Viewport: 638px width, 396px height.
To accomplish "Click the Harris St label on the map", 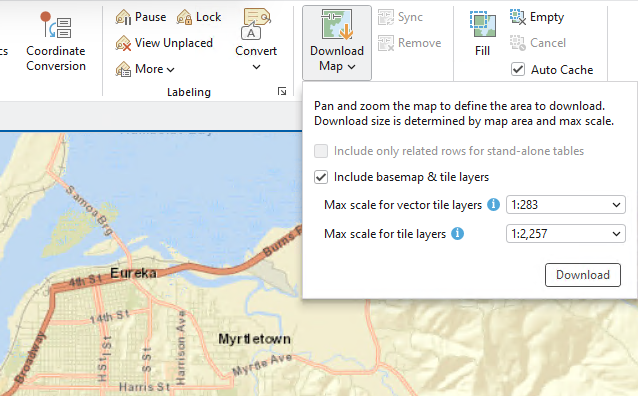I will pos(144,386).
